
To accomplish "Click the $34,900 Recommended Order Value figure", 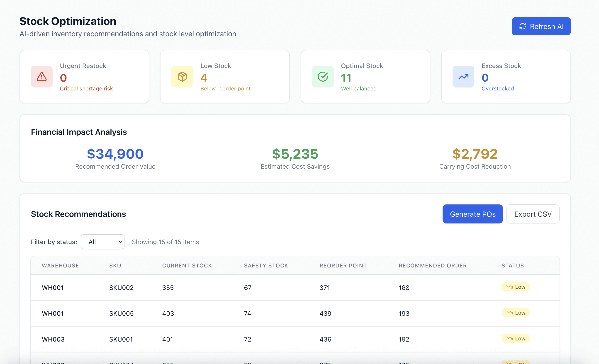I will click(115, 154).
